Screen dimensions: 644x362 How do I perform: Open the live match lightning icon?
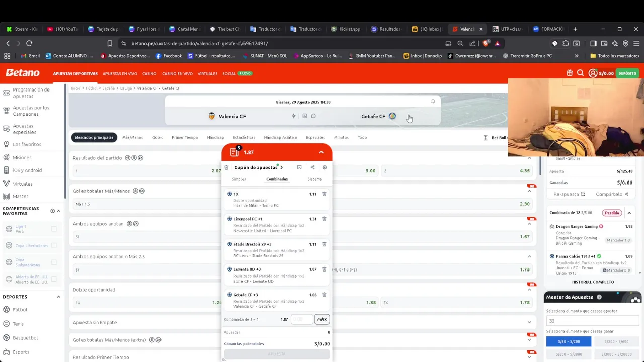pyautogui.click(x=294, y=116)
